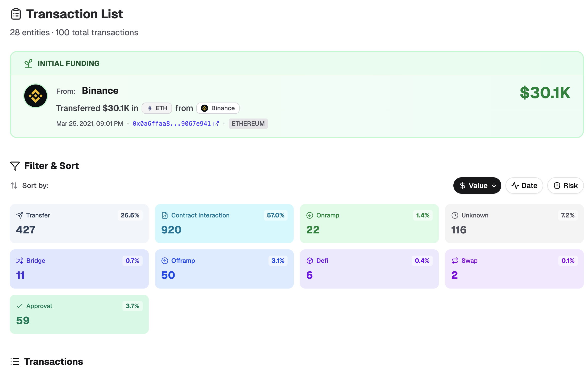Click the Binance logo avatar
This screenshot has height=371, width=588.
pyautogui.click(x=36, y=96)
